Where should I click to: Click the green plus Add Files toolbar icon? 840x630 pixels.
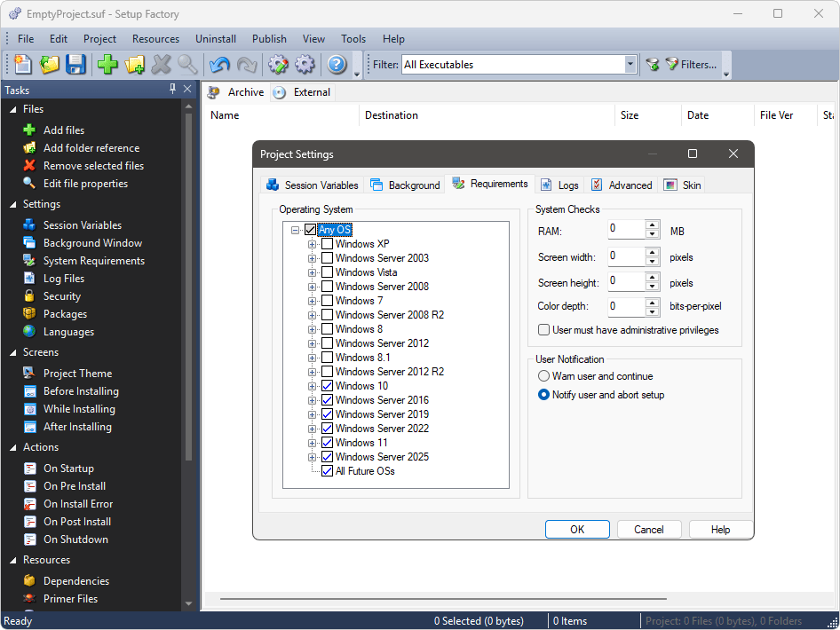point(107,64)
